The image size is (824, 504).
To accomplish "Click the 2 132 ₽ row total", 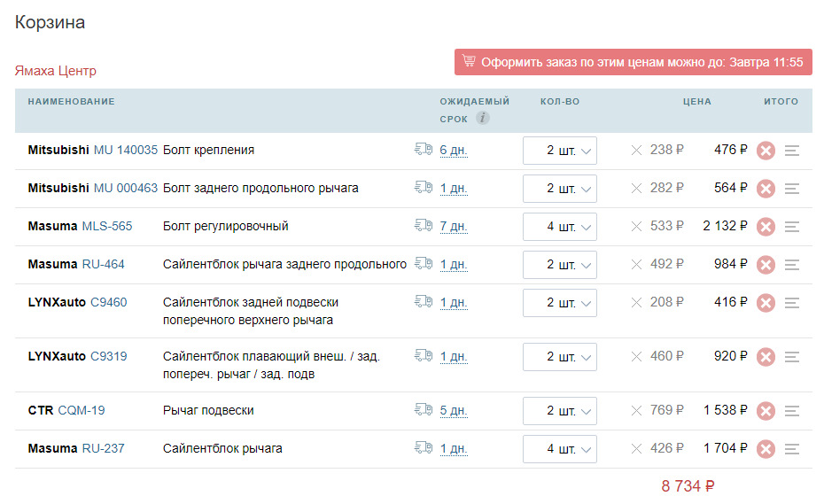I will point(725,226).
